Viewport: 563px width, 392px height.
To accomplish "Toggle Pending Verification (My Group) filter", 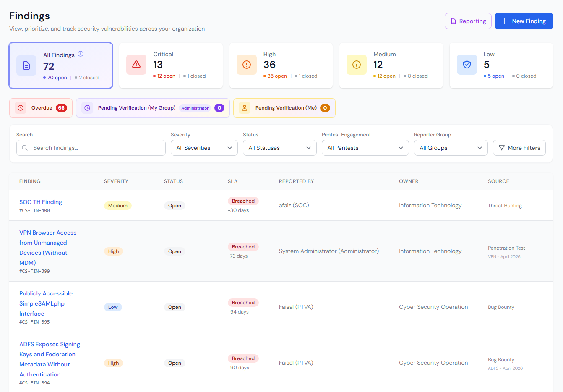I will (153, 108).
